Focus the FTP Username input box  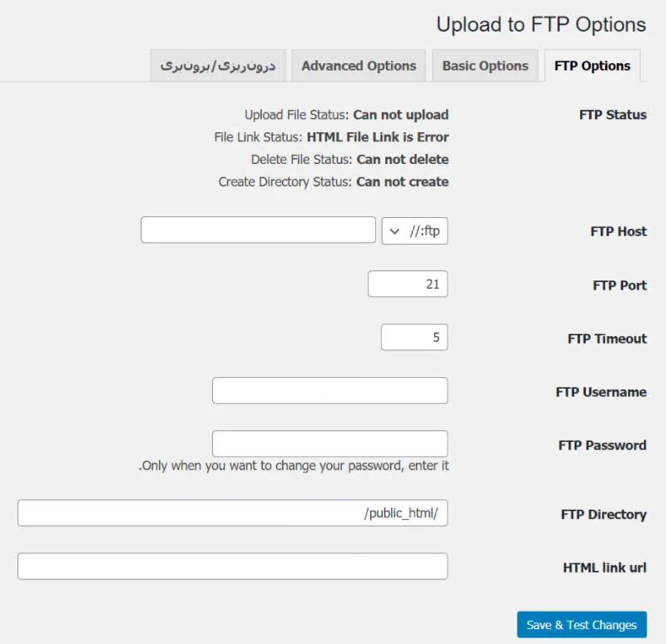(x=330, y=390)
